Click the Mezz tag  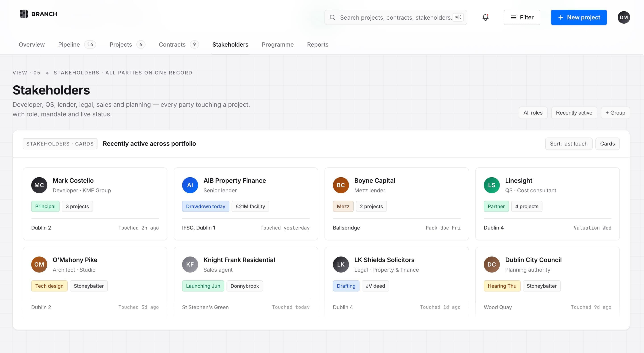(343, 206)
